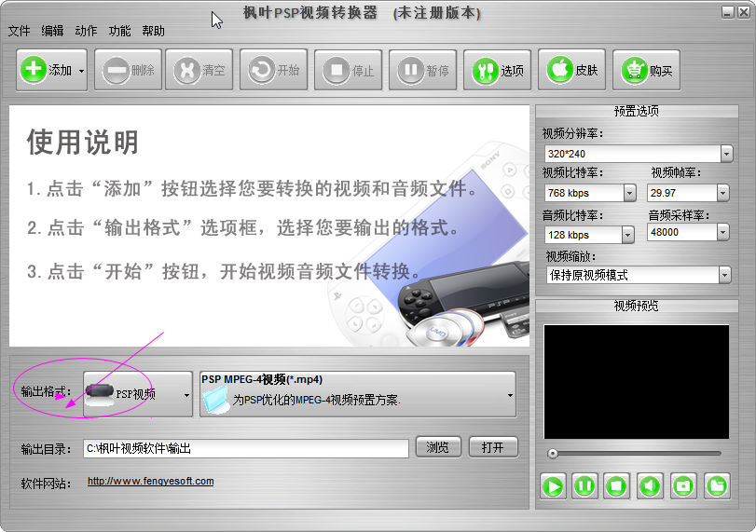The image size is (756, 532).
Task: Click the 打开 (Open) folder button
Action: tap(493, 447)
